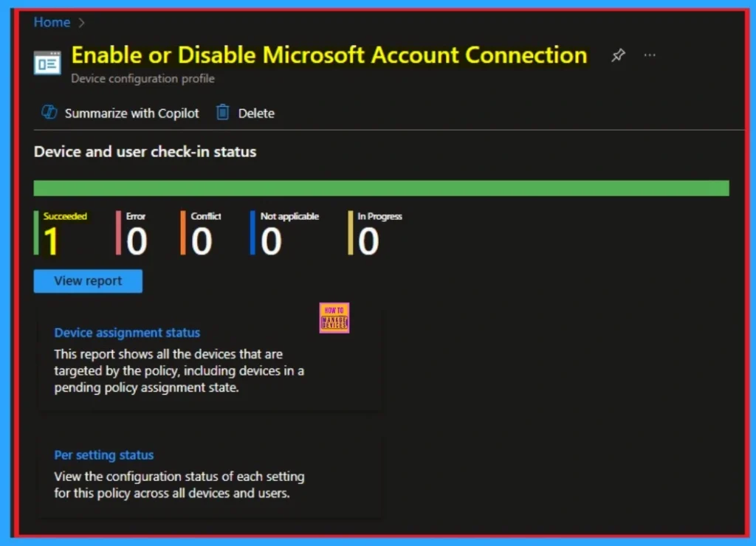Delete this configuration profile
The height and width of the screenshot is (546, 756).
click(x=256, y=113)
